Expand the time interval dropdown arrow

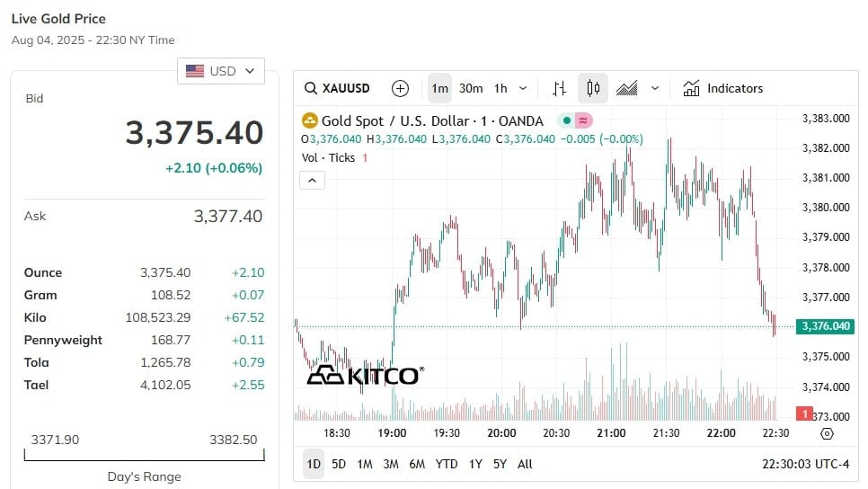pos(523,89)
